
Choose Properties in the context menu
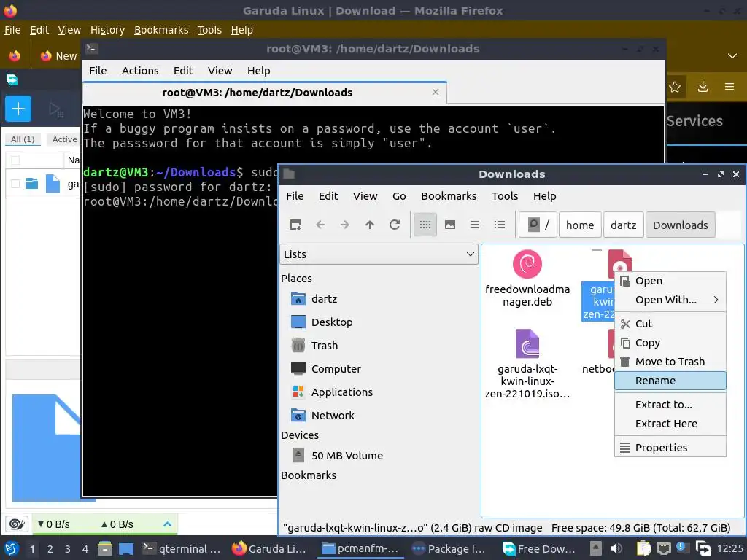point(670,448)
